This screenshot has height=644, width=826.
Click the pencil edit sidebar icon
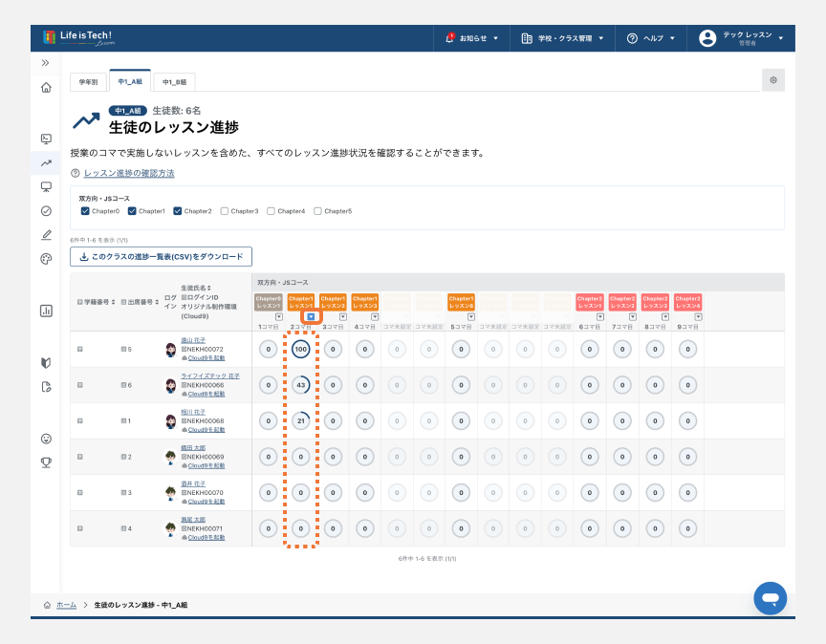tap(46, 234)
